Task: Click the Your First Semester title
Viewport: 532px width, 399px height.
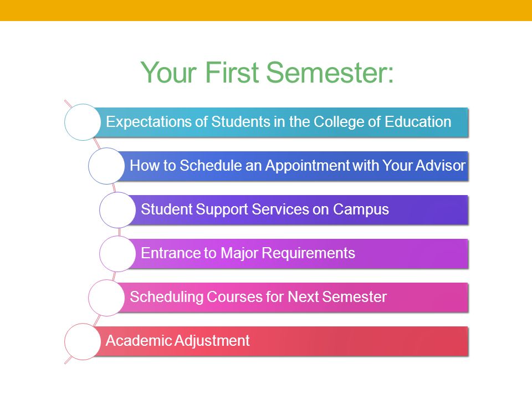Action: pos(267,72)
